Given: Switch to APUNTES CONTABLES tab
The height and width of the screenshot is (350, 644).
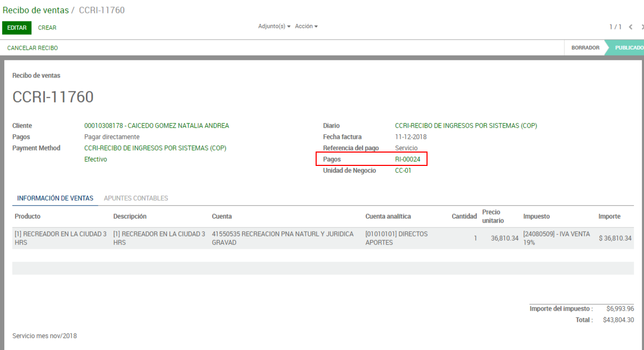Looking at the screenshot, I should pos(136,198).
